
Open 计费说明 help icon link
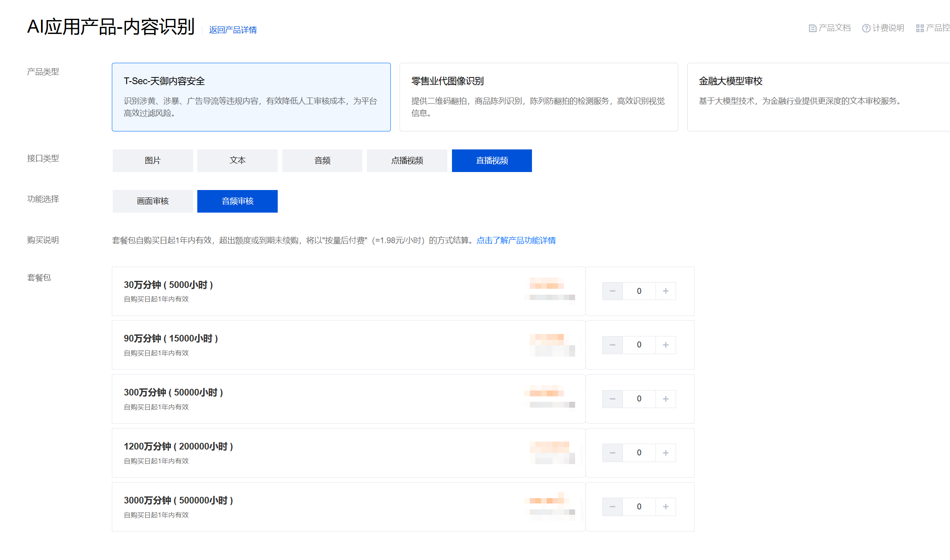point(883,28)
